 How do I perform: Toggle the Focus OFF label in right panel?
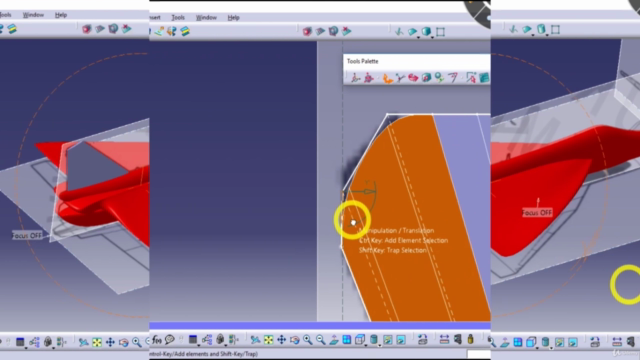click(x=537, y=213)
